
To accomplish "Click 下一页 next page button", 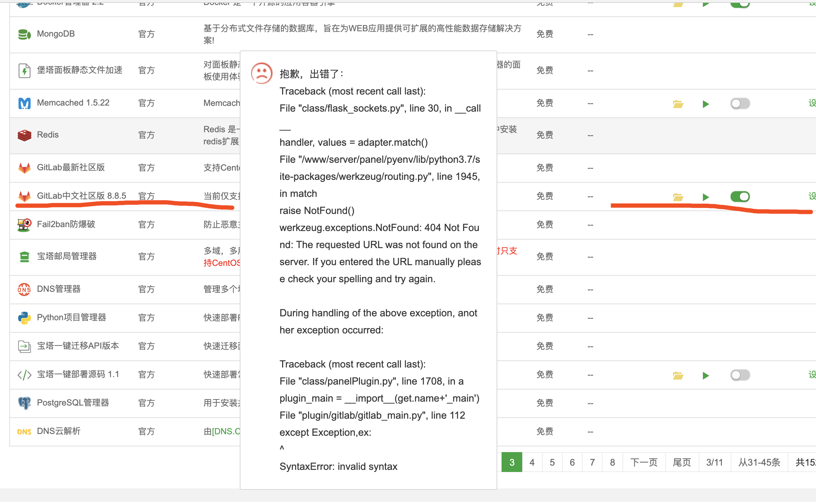I will pos(644,462).
